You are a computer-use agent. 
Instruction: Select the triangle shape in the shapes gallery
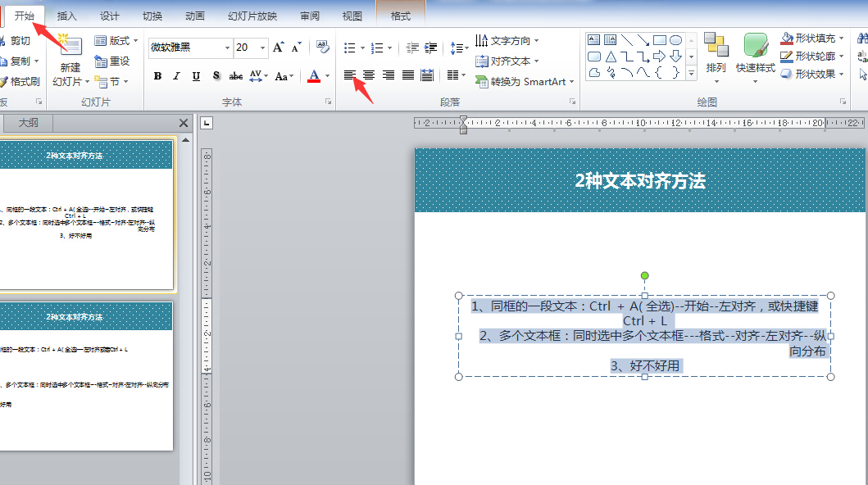tap(610, 57)
